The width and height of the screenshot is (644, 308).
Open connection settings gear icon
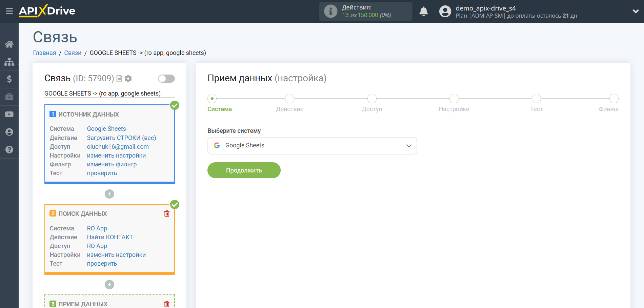tap(128, 79)
